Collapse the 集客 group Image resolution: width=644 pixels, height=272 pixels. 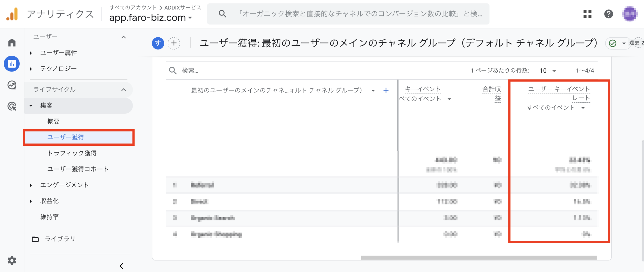(31, 106)
